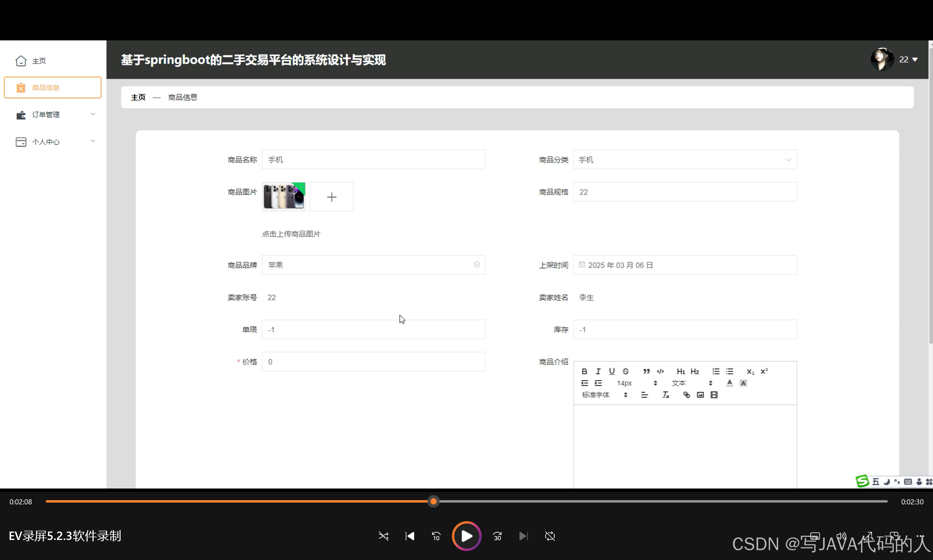Click the 五 Wubi input mode indicator

[x=876, y=482]
